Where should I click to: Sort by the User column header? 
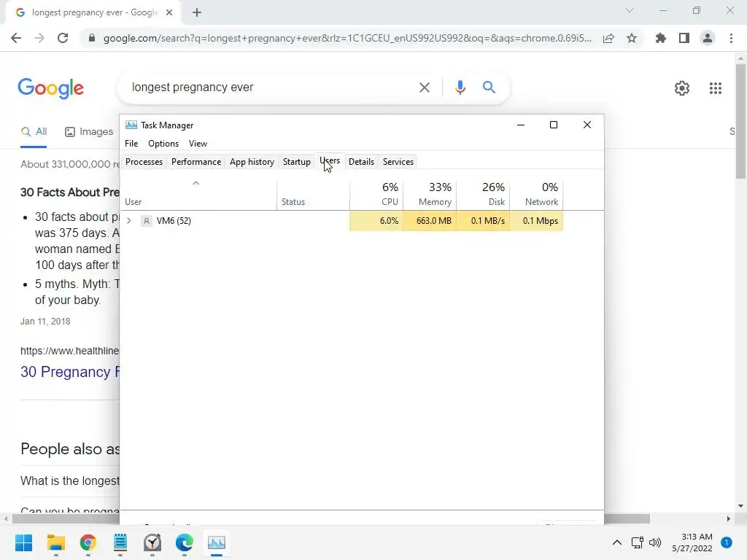point(198,195)
